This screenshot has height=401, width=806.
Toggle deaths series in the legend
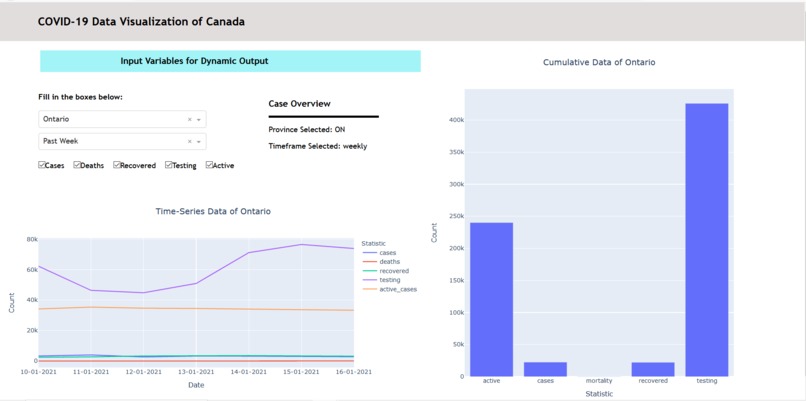click(380, 262)
